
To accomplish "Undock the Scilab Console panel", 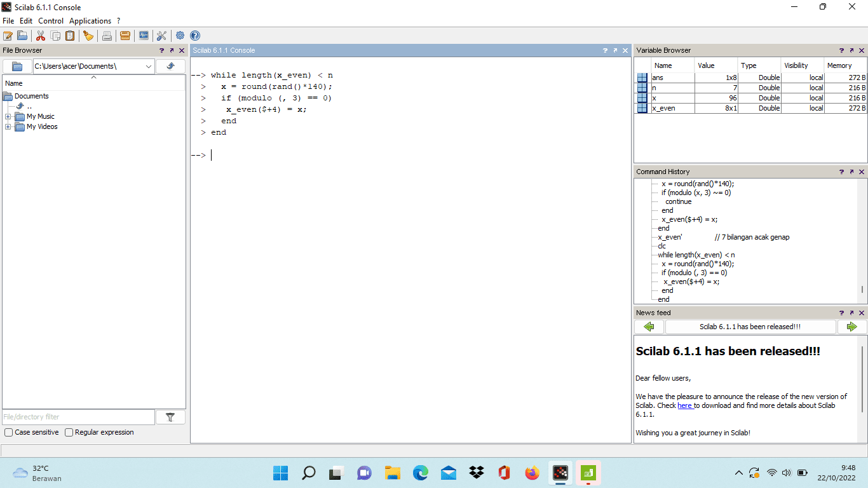I will pyautogui.click(x=615, y=50).
